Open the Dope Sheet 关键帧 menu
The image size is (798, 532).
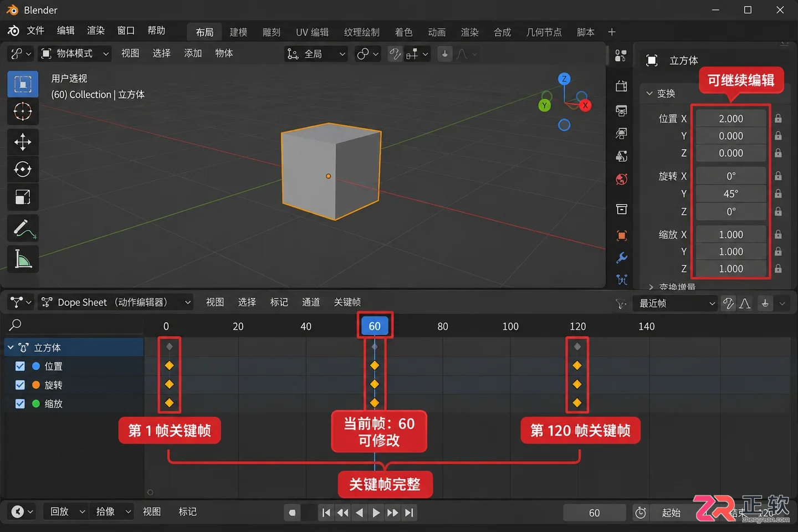coord(347,302)
